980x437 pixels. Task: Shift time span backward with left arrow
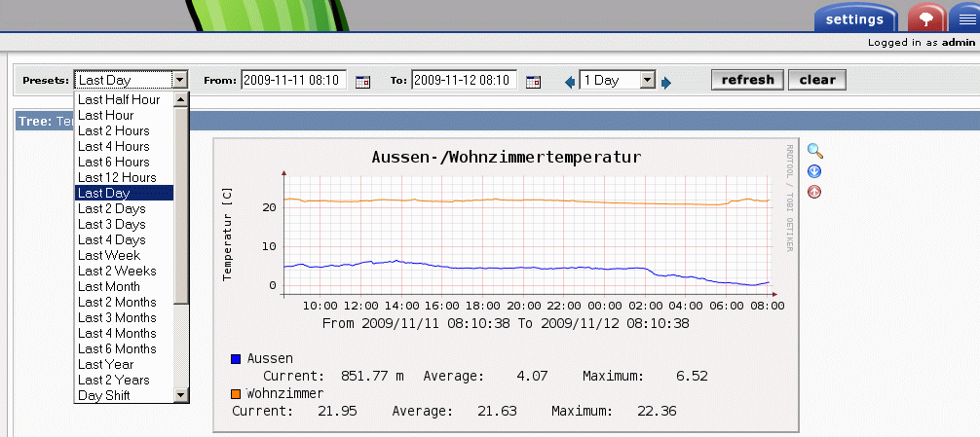(569, 82)
